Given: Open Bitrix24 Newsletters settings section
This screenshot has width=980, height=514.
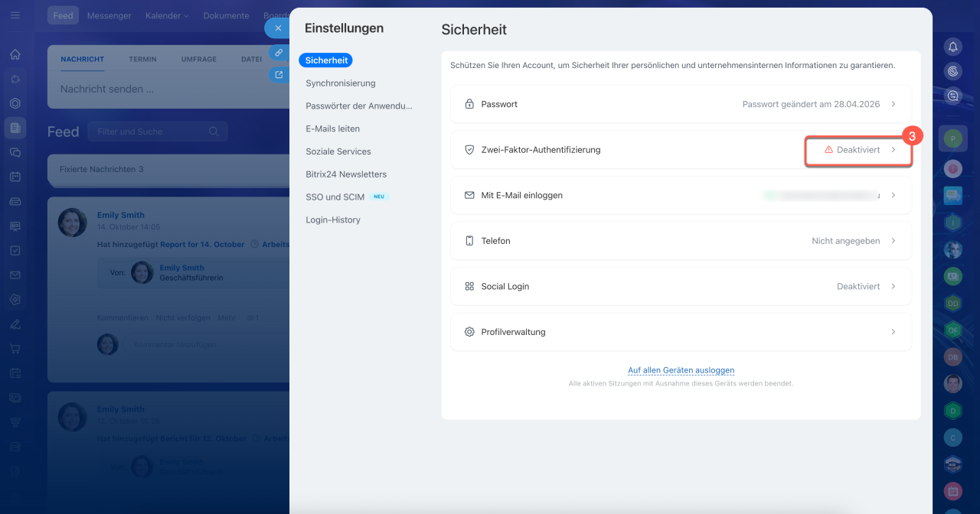Looking at the screenshot, I should pyautogui.click(x=346, y=174).
